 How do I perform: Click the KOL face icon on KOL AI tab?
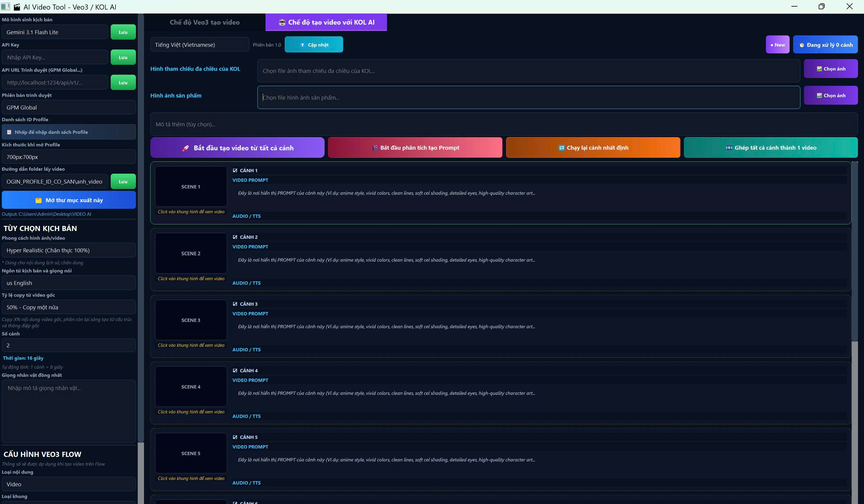tap(282, 22)
